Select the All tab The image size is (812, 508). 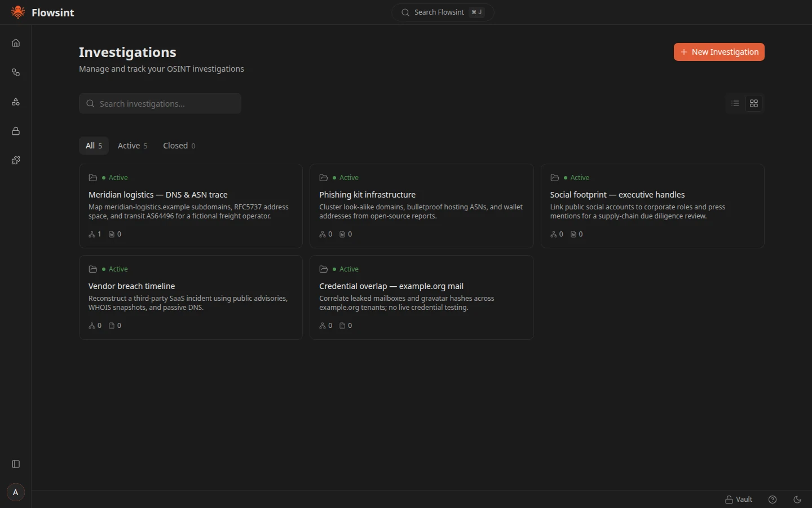94,146
